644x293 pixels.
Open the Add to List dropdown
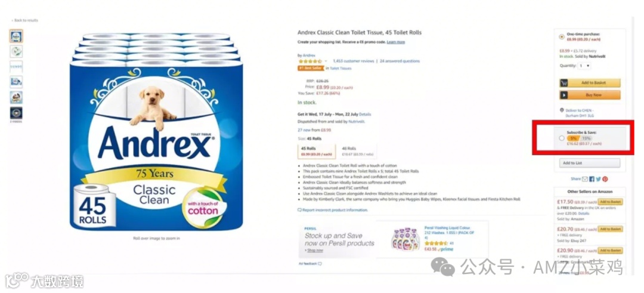pyautogui.click(x=589, y=163)
